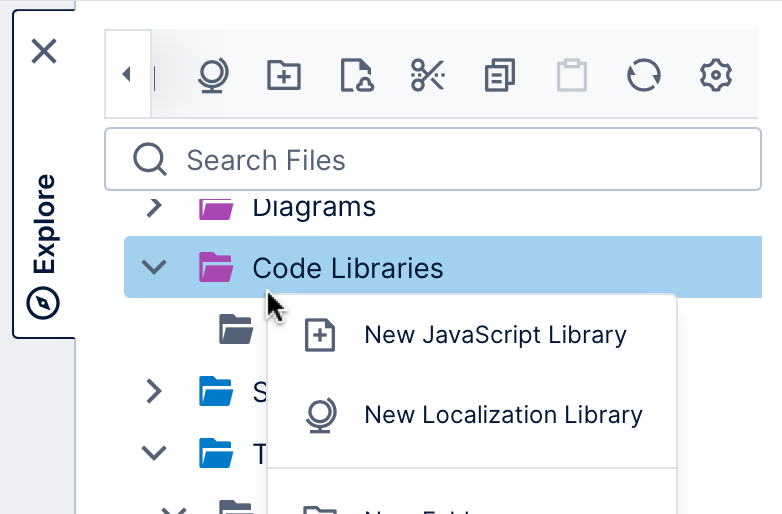
Task: Collapse the Code Libraries folder chevron
Action: pos(154,267)
